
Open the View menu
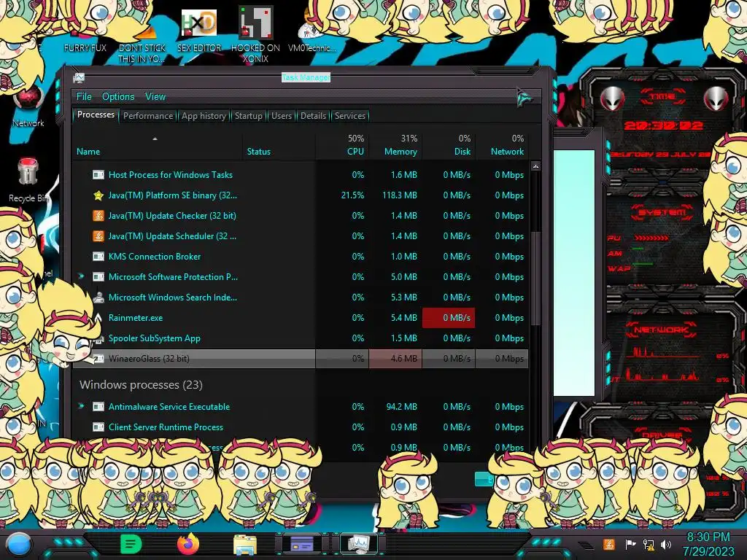click(x=155, y=97)
